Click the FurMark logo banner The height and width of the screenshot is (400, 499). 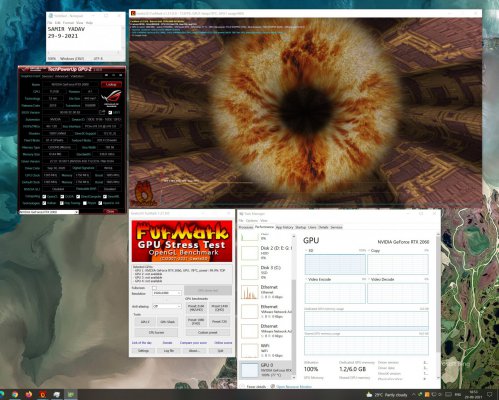tap(182, 241)
